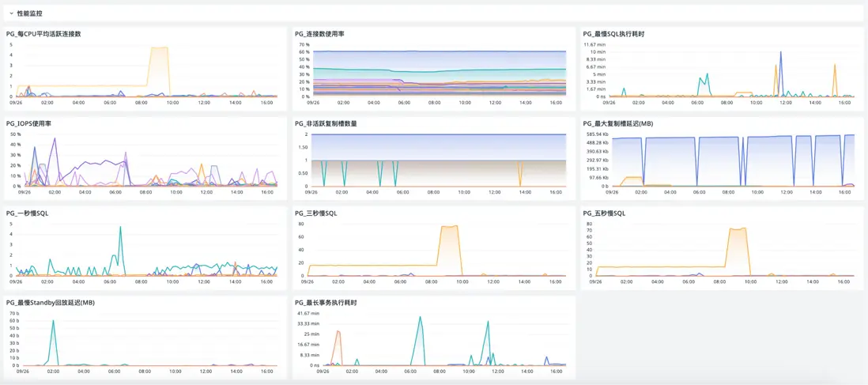The width and height of the screenshot is (868, 385).
Task: Open PG_最慢Standby回放延迟(MB) panel title
Action: click(52, 303)
